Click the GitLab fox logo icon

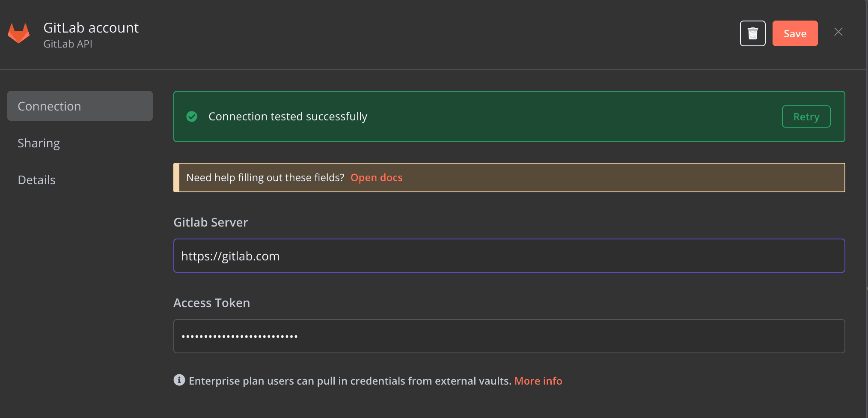19,33
